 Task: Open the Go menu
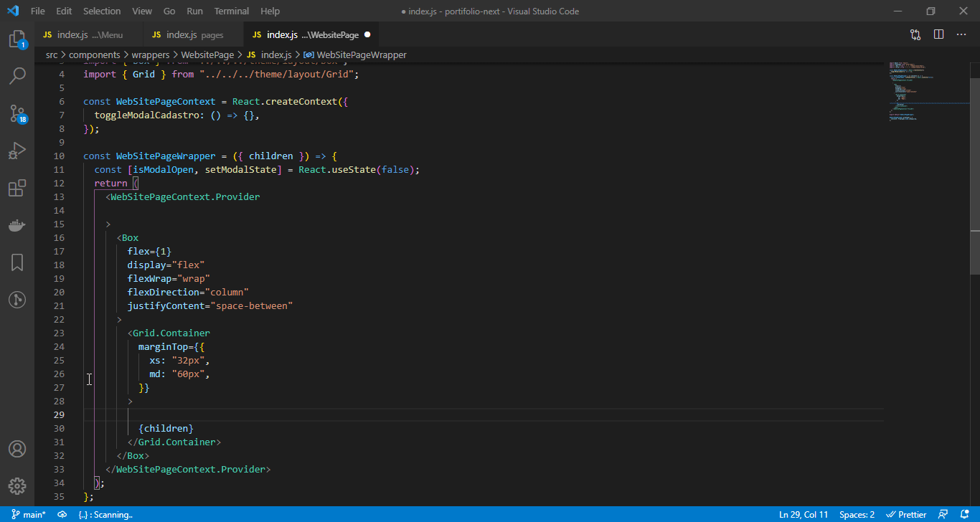click(x=169, y=11)
